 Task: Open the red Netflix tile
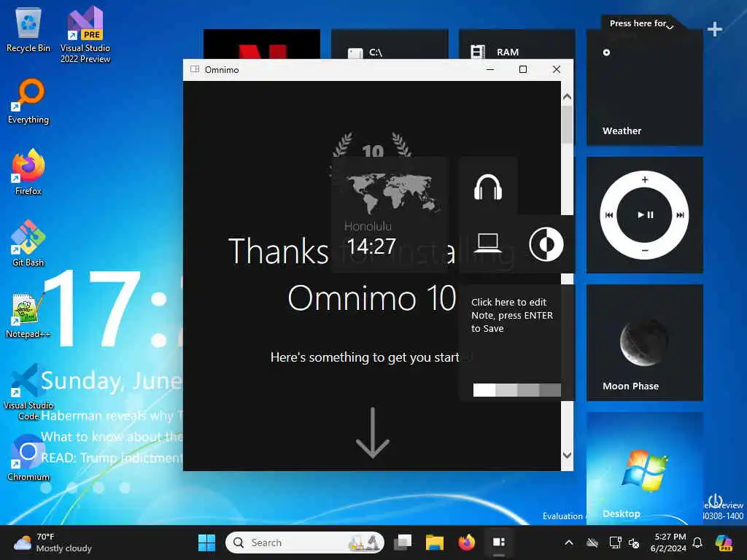point(262,44)
